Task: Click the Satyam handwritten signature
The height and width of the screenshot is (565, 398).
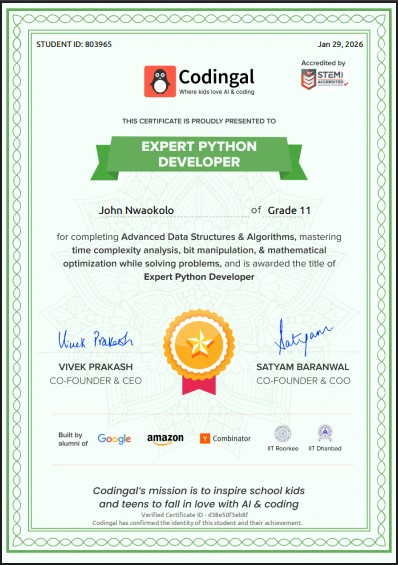Action: pyautogui.click(x=303, y=337)
